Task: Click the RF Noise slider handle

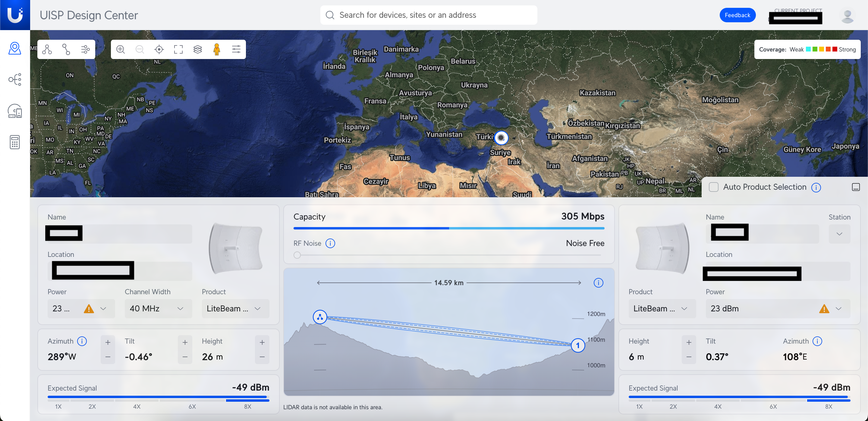Action: (297, 255)
